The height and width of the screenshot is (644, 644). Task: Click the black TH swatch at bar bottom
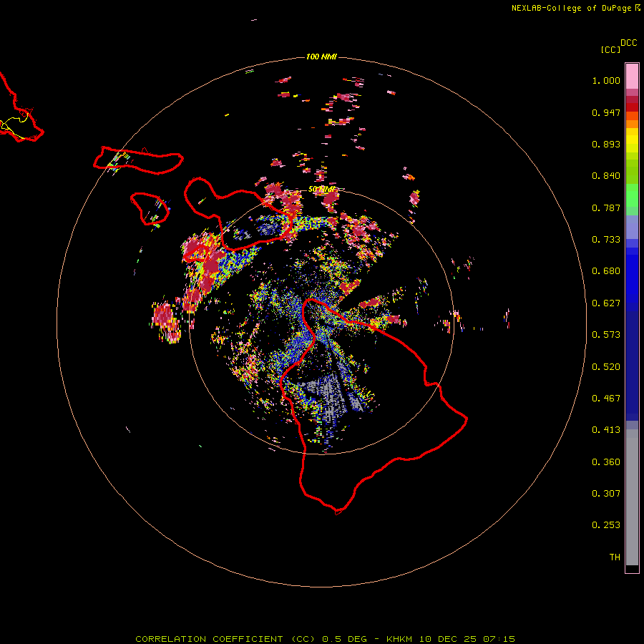632,569
